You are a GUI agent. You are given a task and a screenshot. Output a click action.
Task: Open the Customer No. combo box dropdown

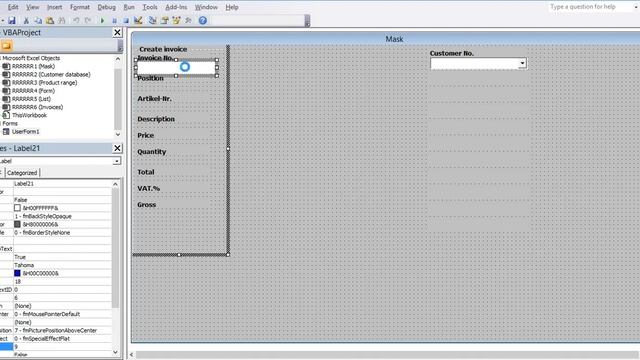pos(522,63)
